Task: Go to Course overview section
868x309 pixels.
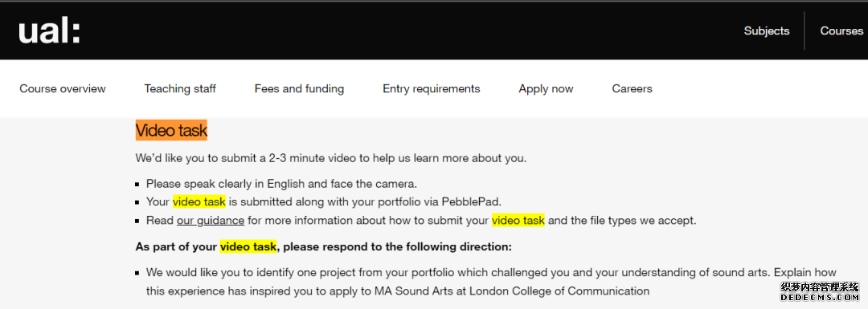Action: [x=63, y=88]
